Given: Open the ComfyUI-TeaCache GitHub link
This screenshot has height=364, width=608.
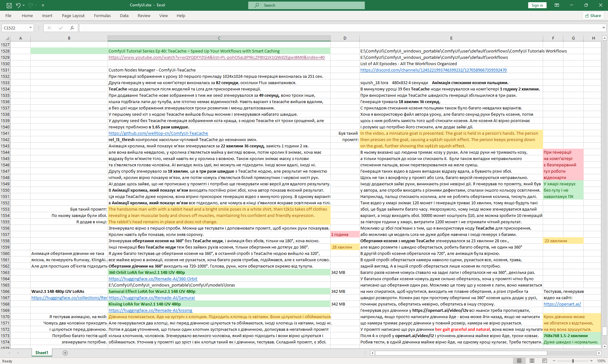Looking at the screenshot, I should 158,133.
